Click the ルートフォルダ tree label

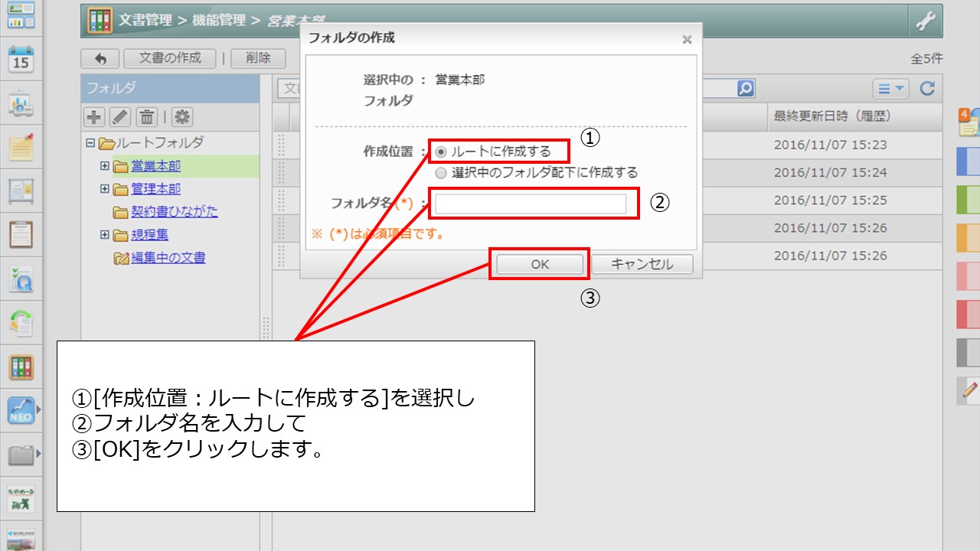click(159, 143)
